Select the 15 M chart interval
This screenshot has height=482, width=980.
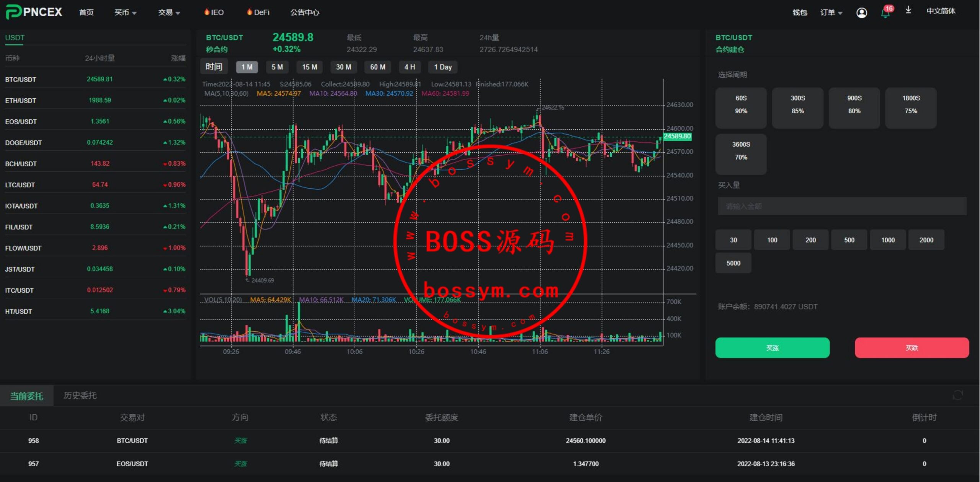click(309, 67)
